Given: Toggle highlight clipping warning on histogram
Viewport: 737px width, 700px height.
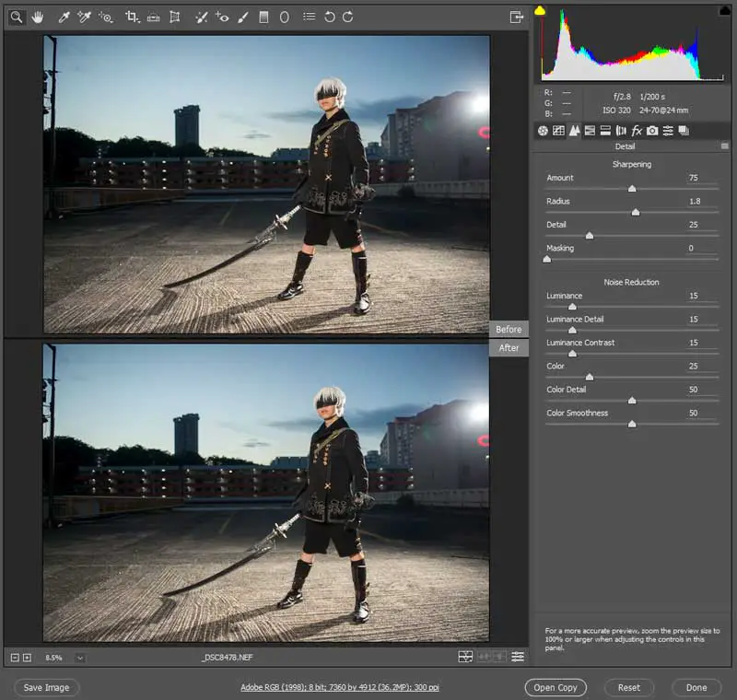Looking at the screenshot, I should tap(724, 10).
